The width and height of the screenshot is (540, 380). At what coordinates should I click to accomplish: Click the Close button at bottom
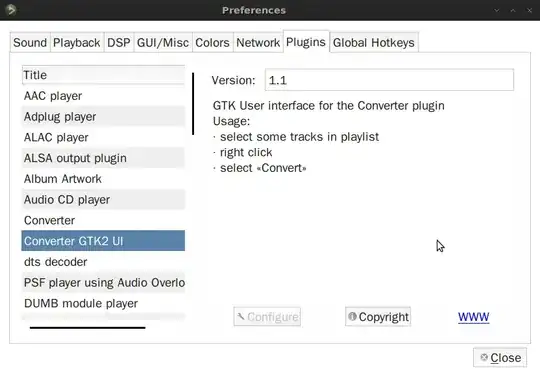tap(500, 358)
